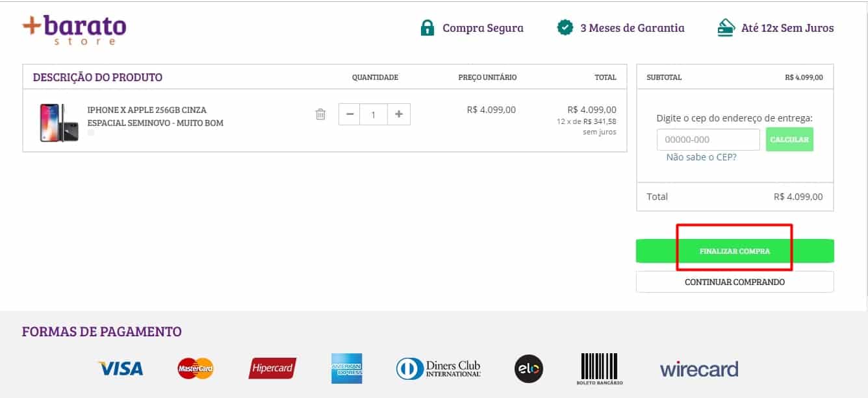Screen dimensions: 868x398
Task: Focus the CEP input field
Action: tap(708, 140)
